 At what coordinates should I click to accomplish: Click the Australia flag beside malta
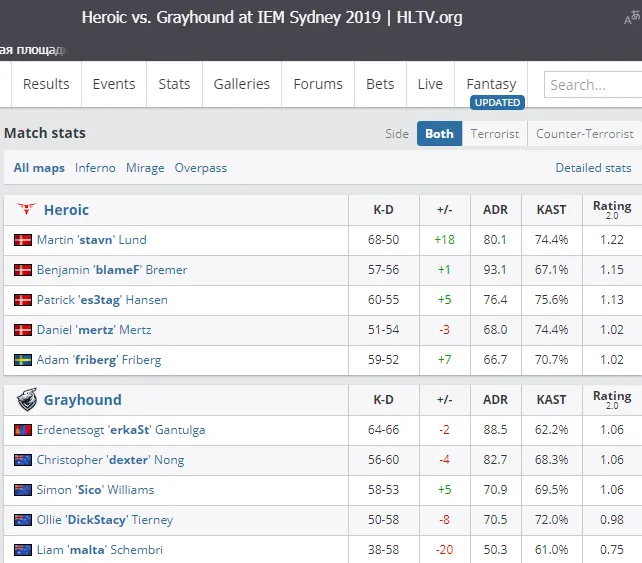[23, 550]
